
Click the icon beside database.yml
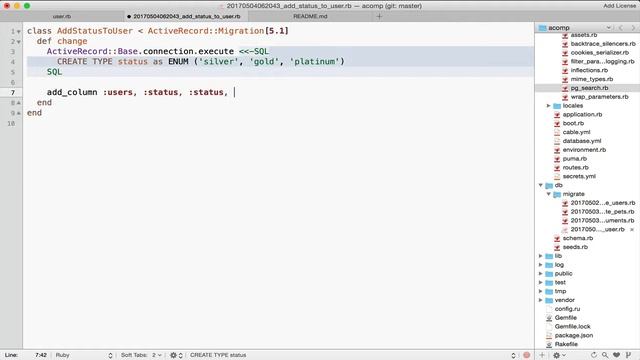(557, 141)
